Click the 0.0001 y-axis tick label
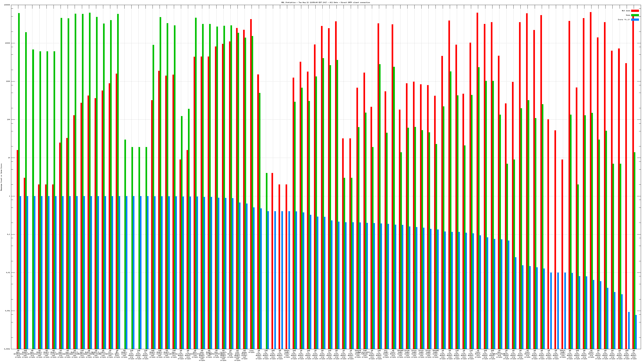644x362 pixels. [x=7, y=349]
